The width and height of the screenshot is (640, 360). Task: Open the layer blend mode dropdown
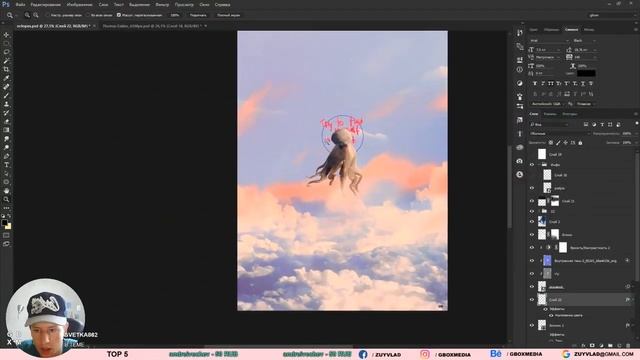tap(560, 134)
